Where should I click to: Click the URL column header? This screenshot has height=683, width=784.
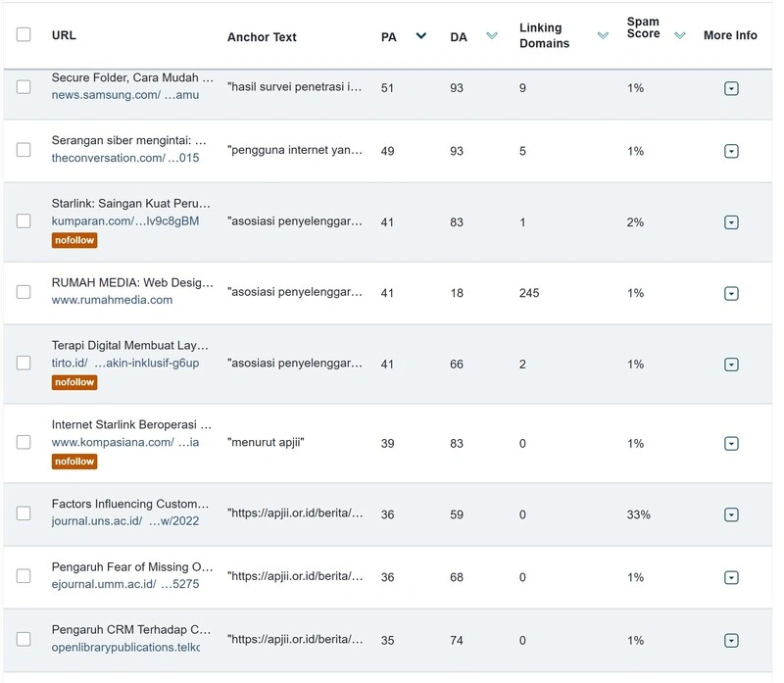pyautogui.click(x=64, y=35)
